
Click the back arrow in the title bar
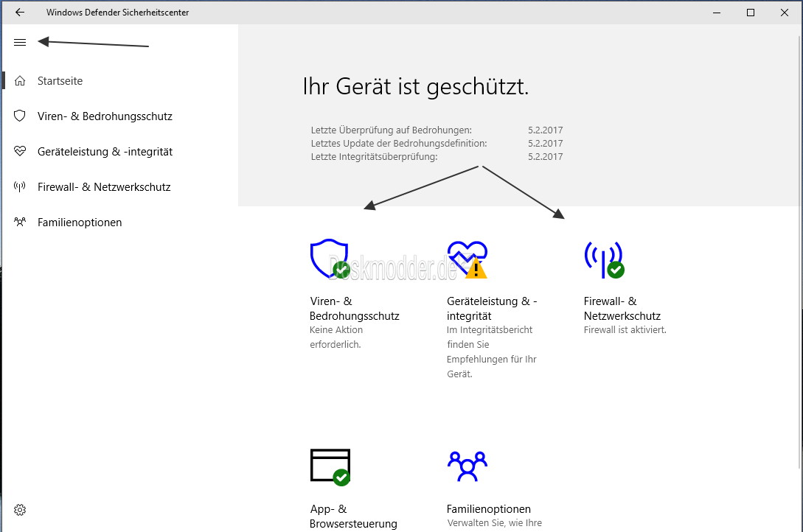[x=20, y=13]
